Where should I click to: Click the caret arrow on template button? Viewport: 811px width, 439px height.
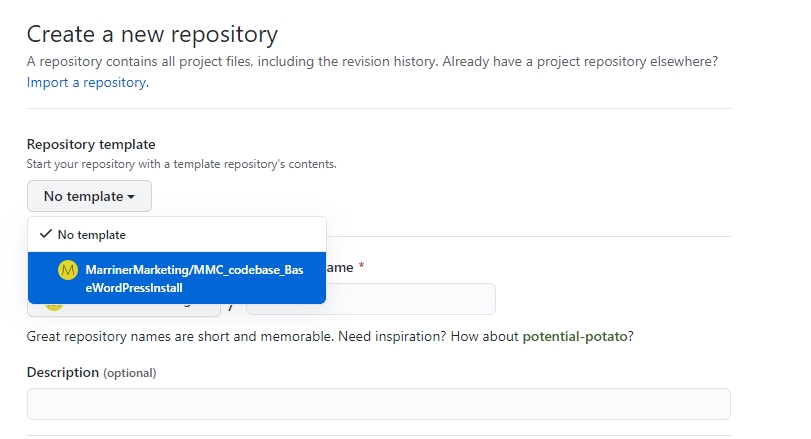coord(132,197)
